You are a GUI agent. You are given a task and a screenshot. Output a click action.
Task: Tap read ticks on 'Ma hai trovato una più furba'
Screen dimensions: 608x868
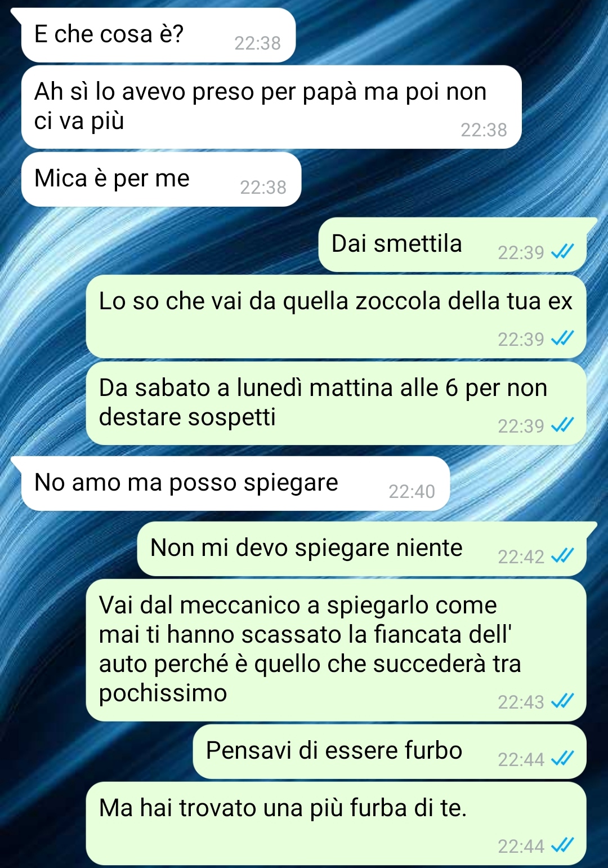point(562,845)
